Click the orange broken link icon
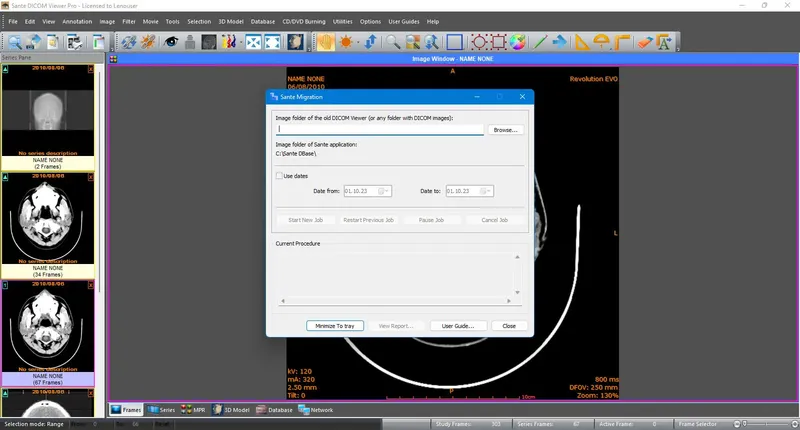800x430 pixels. coord(148,42)
